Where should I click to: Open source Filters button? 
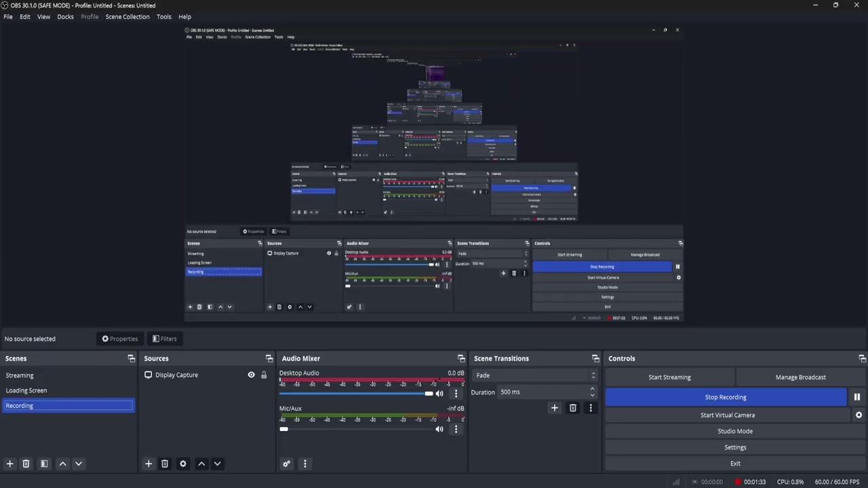click(165, 339)
